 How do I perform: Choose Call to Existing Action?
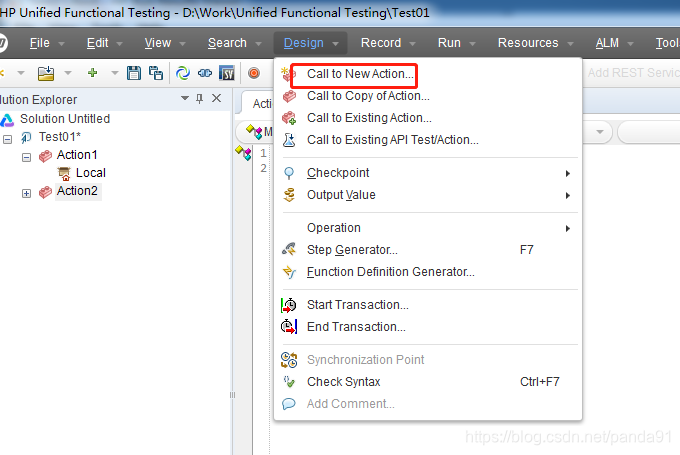tap(428, 118)
